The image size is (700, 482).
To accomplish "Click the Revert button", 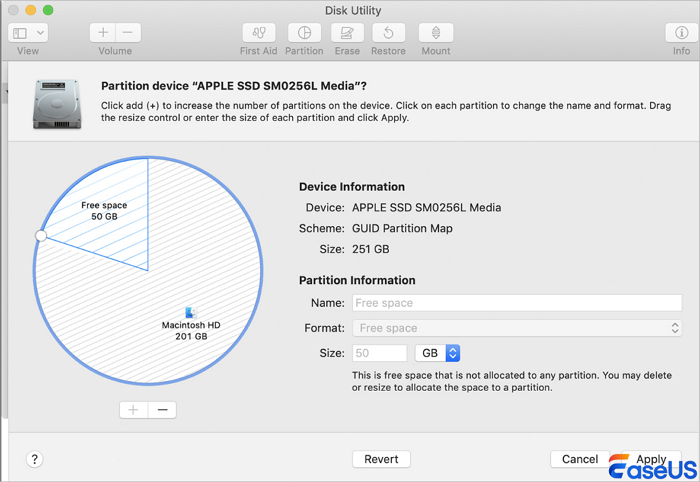I will [381, 459].
